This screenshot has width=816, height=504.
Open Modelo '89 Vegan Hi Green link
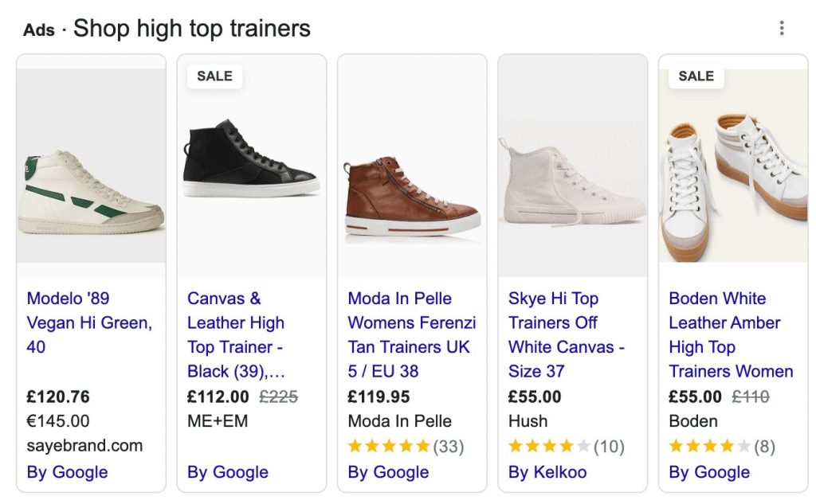coord(89,322)
